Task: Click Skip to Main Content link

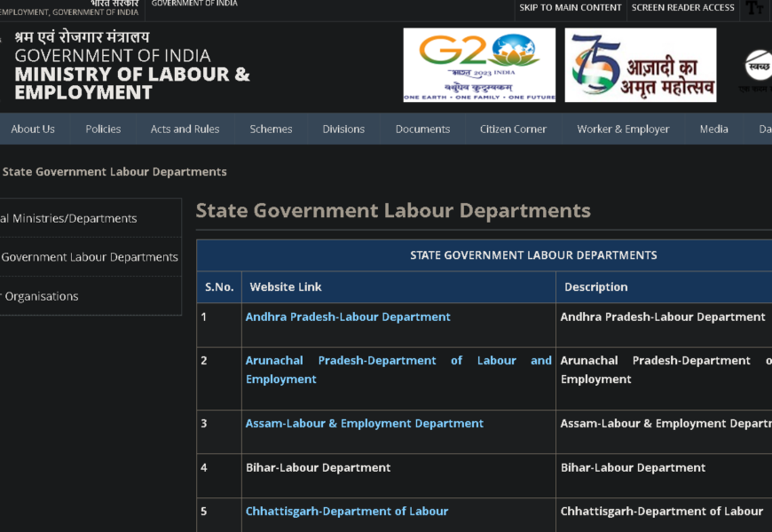Action: (x=571, y=8)
